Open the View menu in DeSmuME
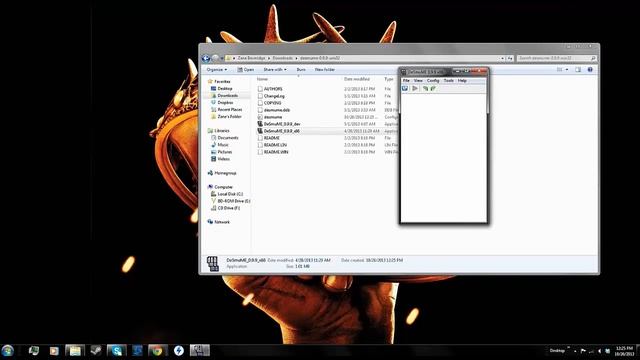 (x=418, y=80)
